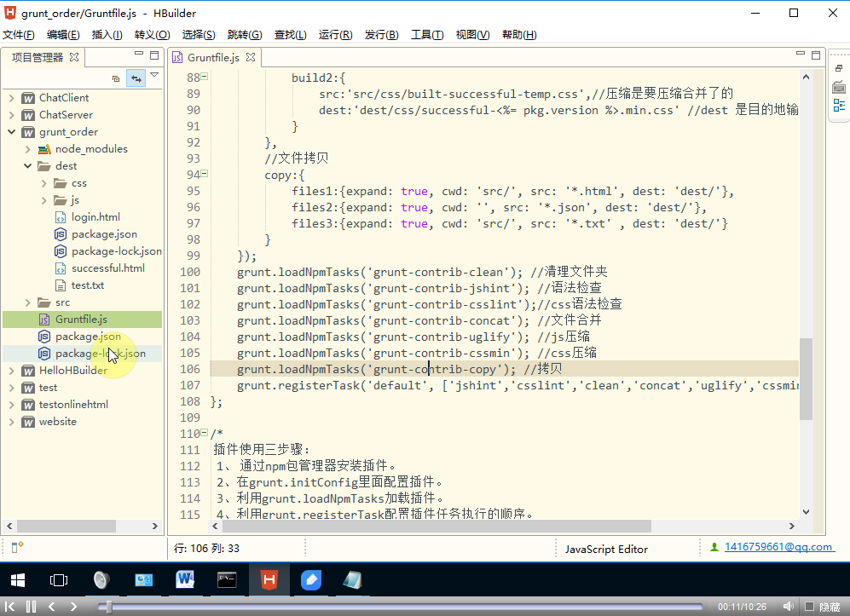The width and height of the screenshot is (850, 616).
Task: Collapse all folders in project manager
Action: click(116, 77)
